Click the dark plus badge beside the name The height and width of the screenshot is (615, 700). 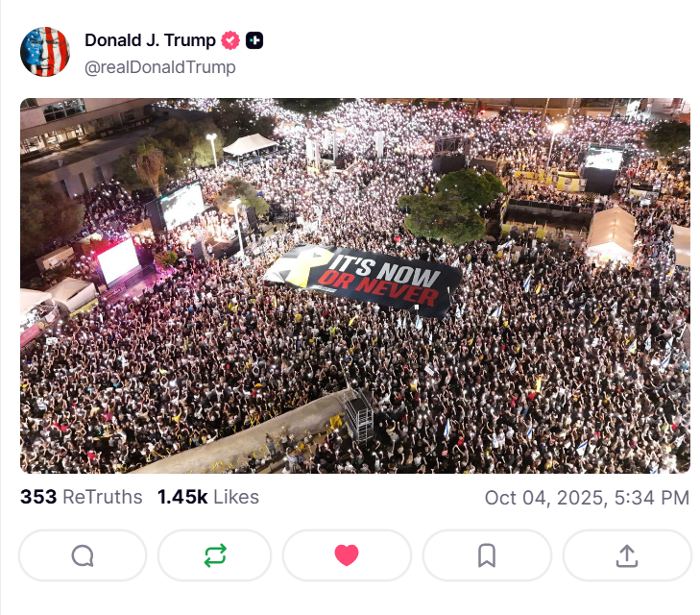254,40
